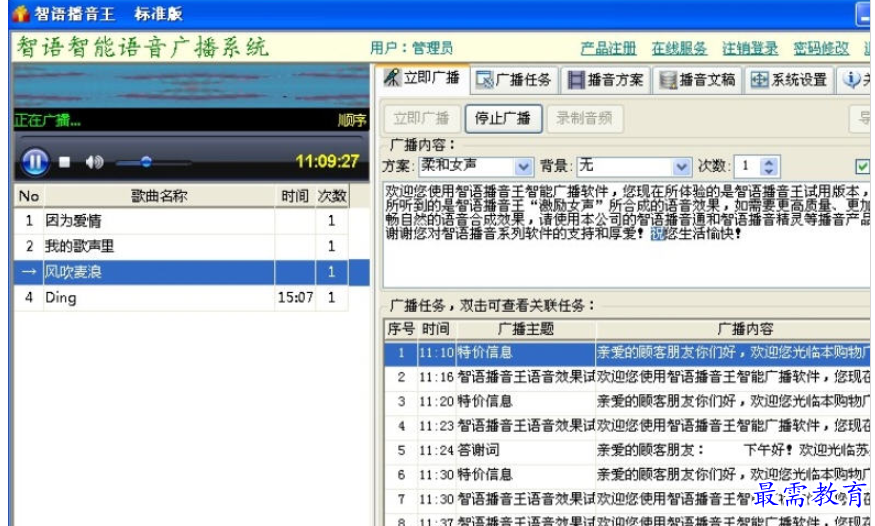Click the 停止广播 button
This screenshot has height=526, width=875.
click(503, 118)
